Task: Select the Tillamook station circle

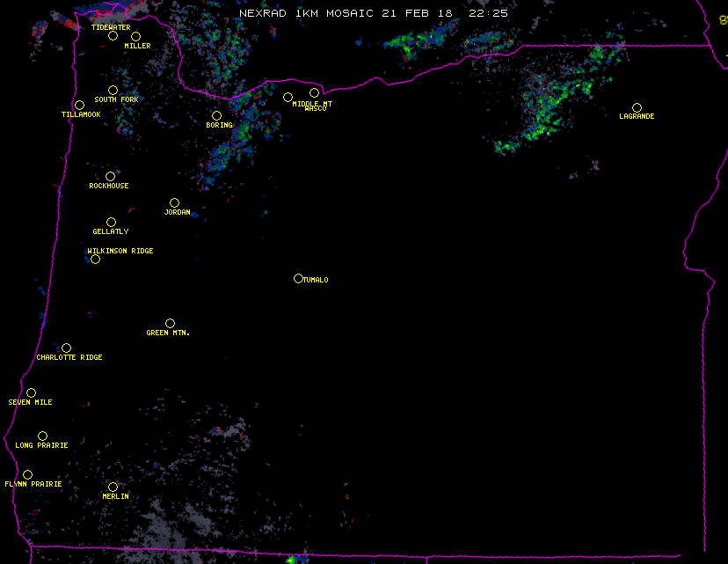Action: coord(79,106)
